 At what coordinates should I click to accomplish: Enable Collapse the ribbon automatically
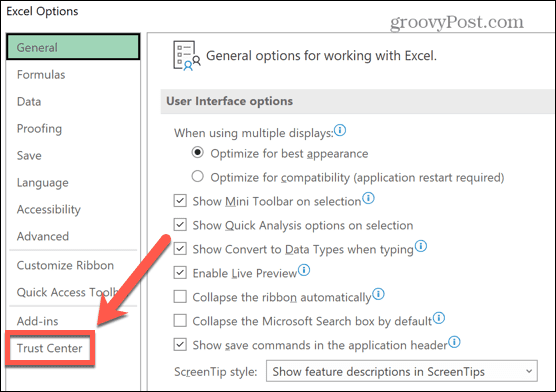[180, 297]
